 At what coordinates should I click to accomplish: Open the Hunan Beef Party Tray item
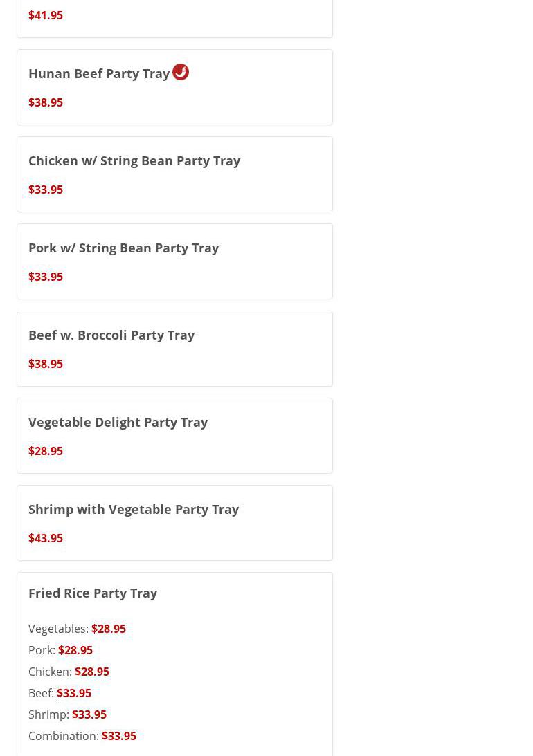pyautogui.click(x=99, y=74)
